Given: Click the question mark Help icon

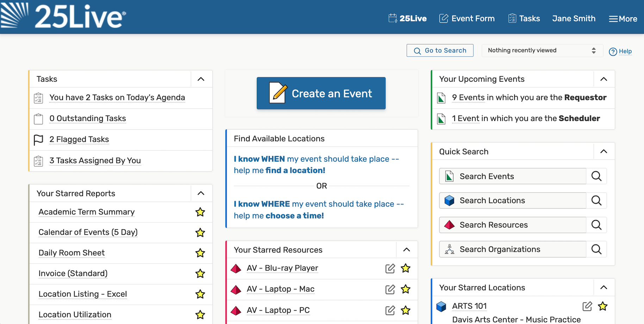Looking at the screenshot, I should pos(613,51).
